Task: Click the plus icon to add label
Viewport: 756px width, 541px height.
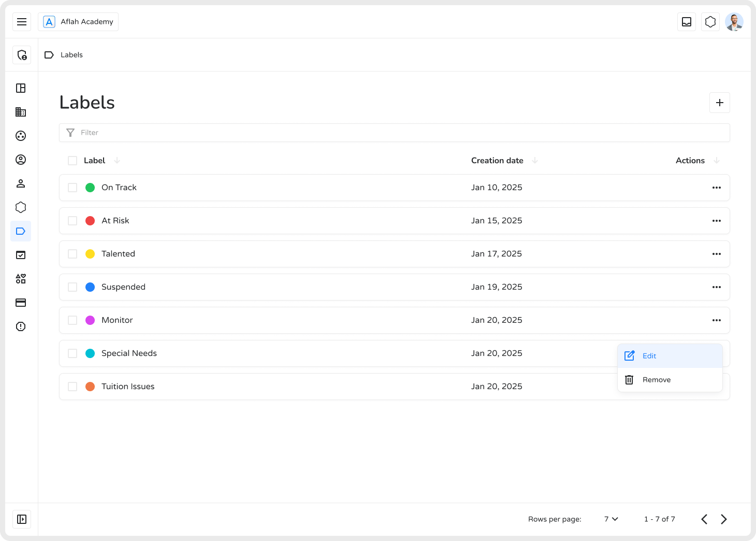Action: click(719, 103)
